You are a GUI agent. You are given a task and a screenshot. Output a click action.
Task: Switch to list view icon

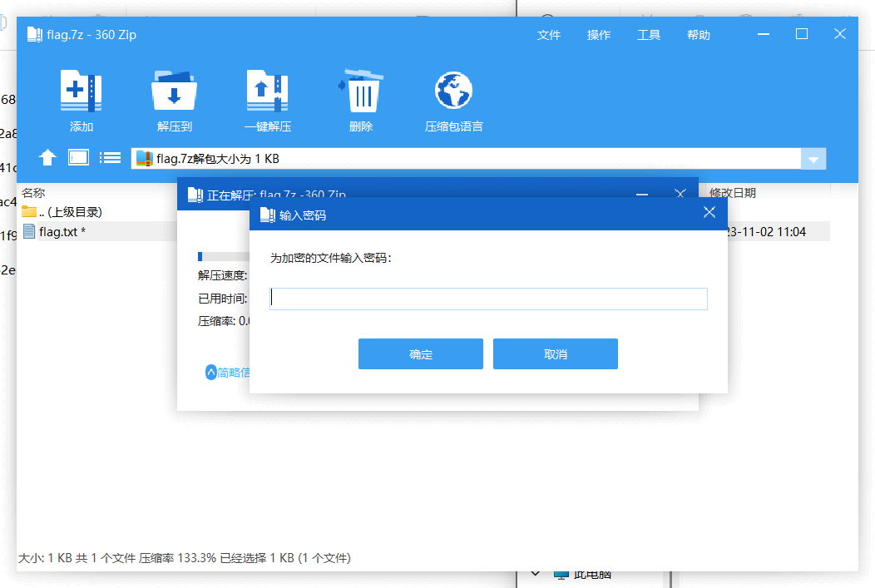click(x=110, y=157)
